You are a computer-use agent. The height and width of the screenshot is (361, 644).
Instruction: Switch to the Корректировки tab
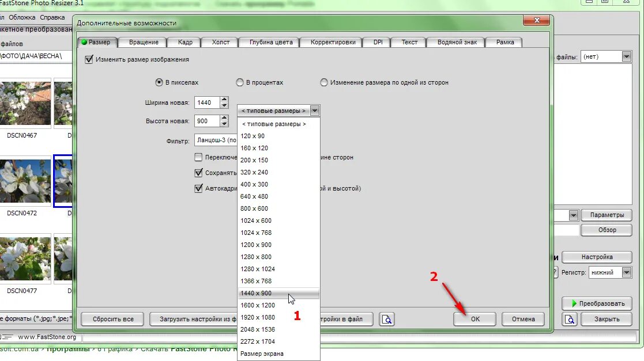(x=333, y=42)
